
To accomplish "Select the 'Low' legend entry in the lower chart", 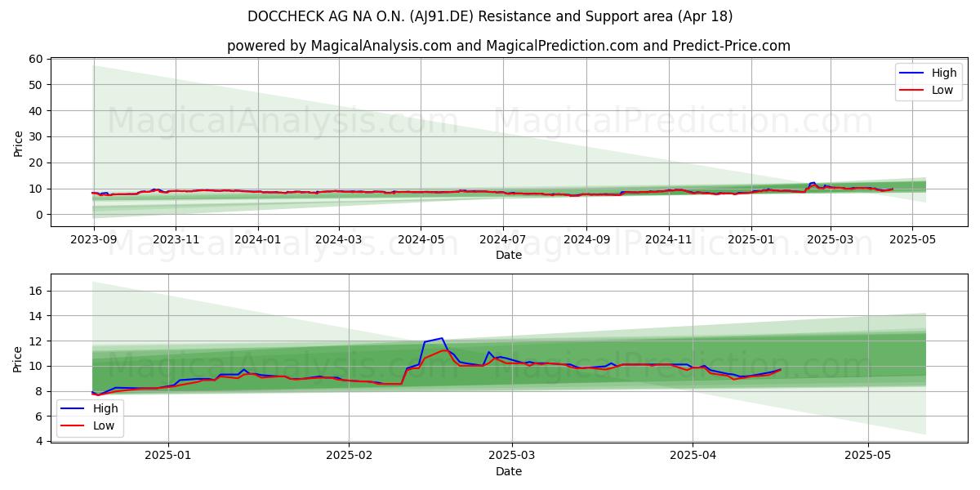I will (88, 426).
